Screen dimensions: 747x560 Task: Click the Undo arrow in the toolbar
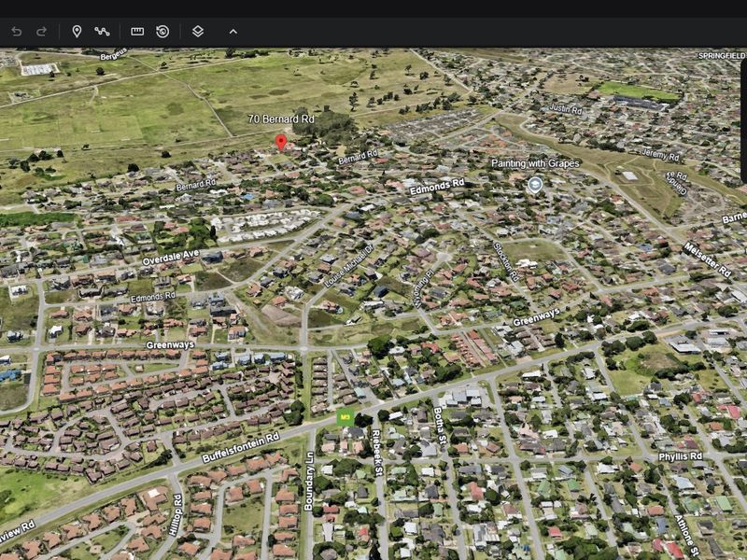(18, 31)
